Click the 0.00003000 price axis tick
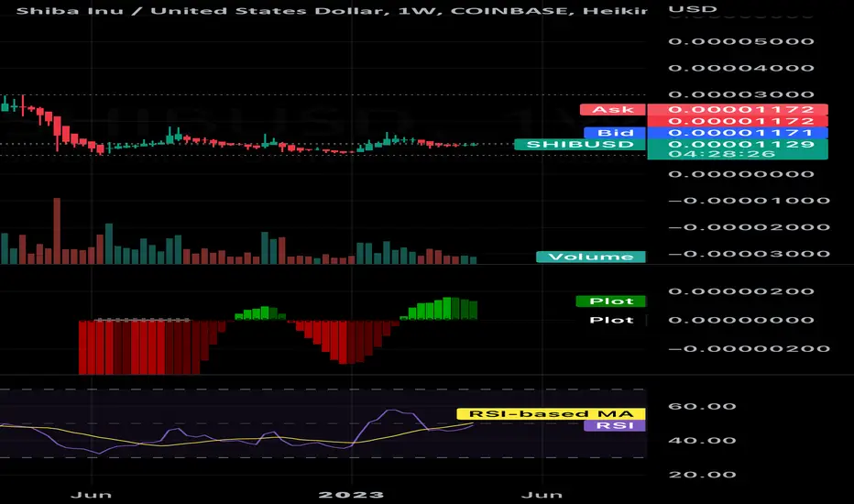This screenshot has width=854, height=504. (741, 94)
